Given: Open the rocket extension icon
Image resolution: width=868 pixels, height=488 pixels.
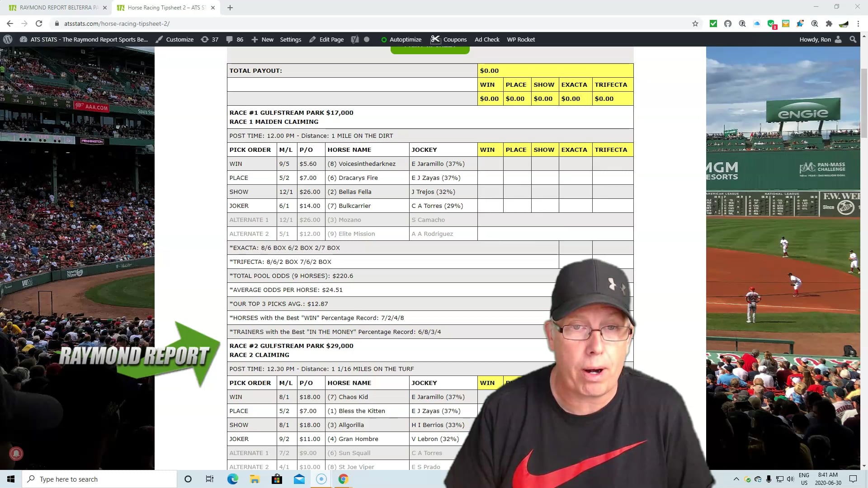Looking at the screenshot, I should [800, 23].
